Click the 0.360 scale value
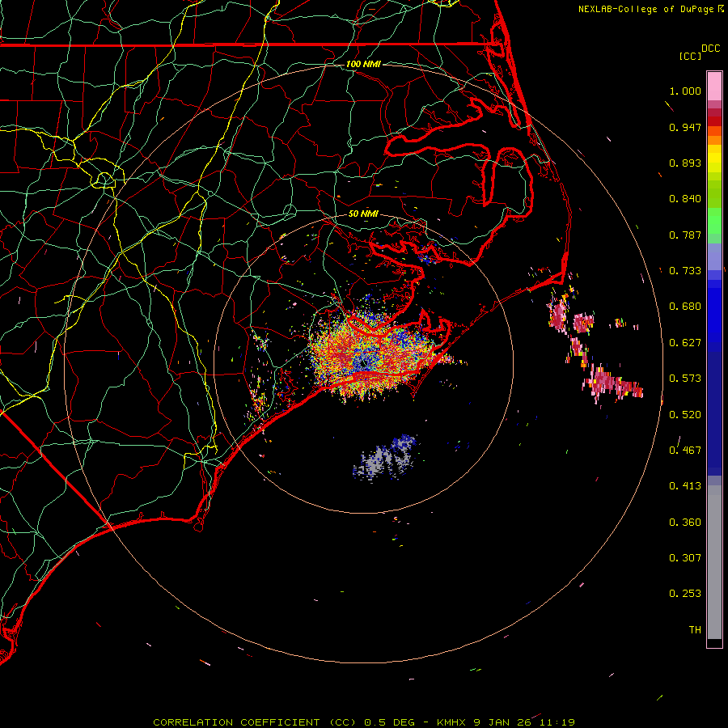The height and width of the screenshot is (728, 728). tap(685, 523)
